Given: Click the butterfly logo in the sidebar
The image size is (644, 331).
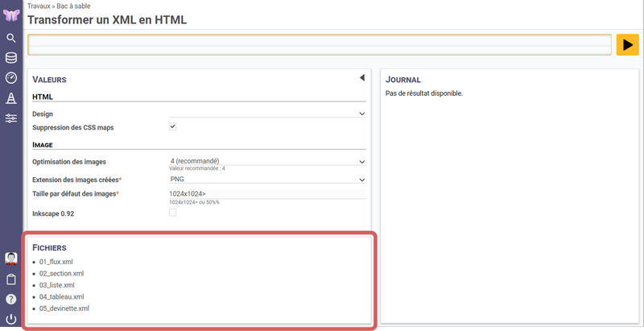Looking at the screenshot, I should [x=11, y=15].
